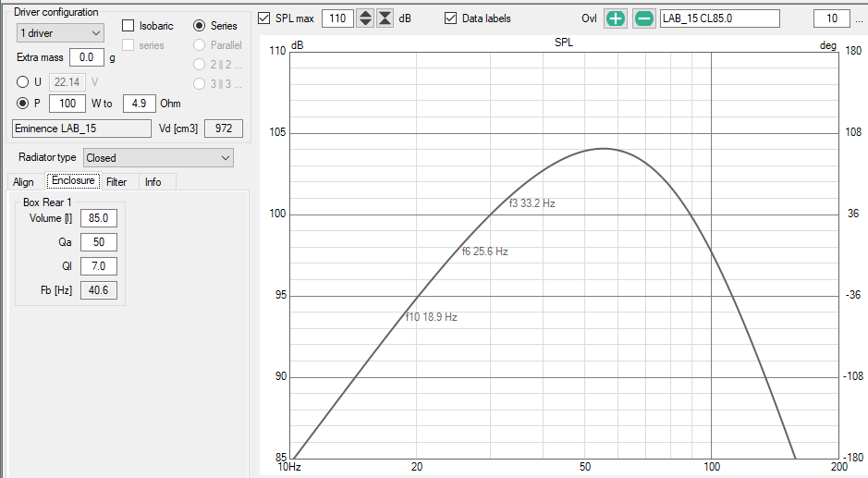Click the overlay name LAB_15 CL85.0 field
This screenshot has height=478, width=868.
coord(720,18)
